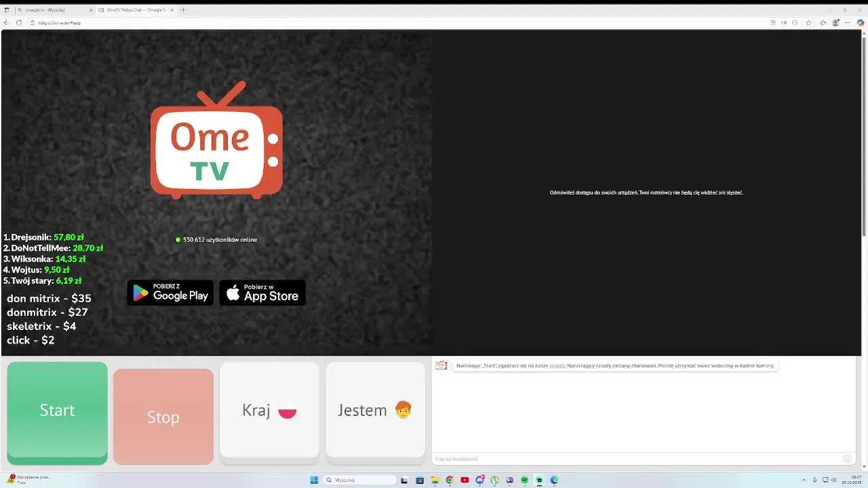Click the blocked permission icon in address bar

(x=795, y=22)
